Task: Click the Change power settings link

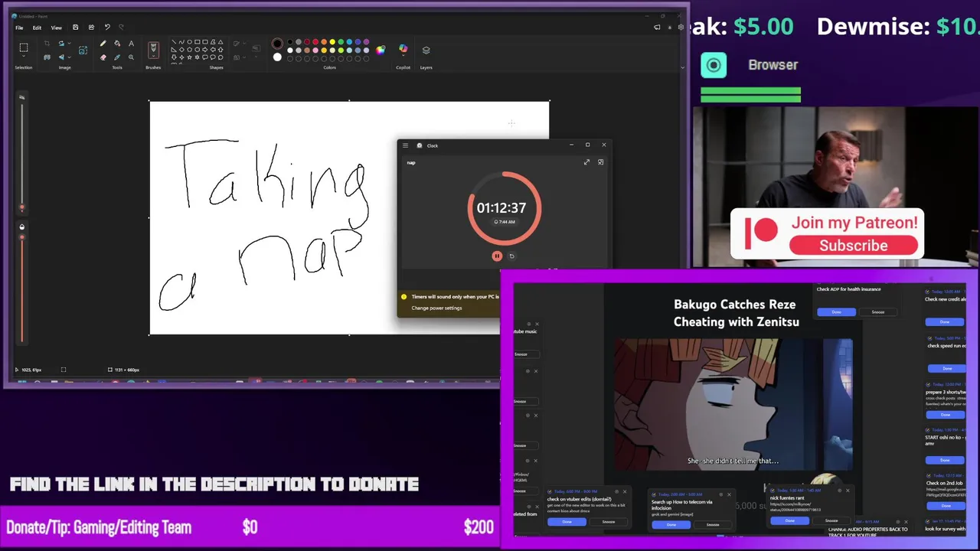Action: click(436, 308)
